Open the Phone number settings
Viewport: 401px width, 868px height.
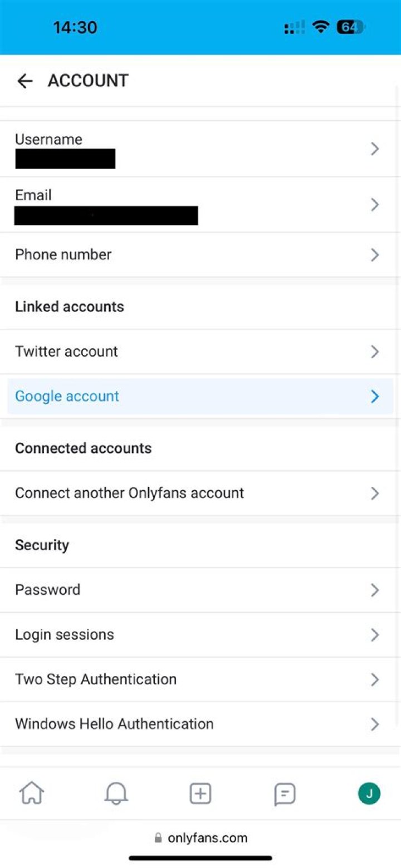[x=200, y=254]
